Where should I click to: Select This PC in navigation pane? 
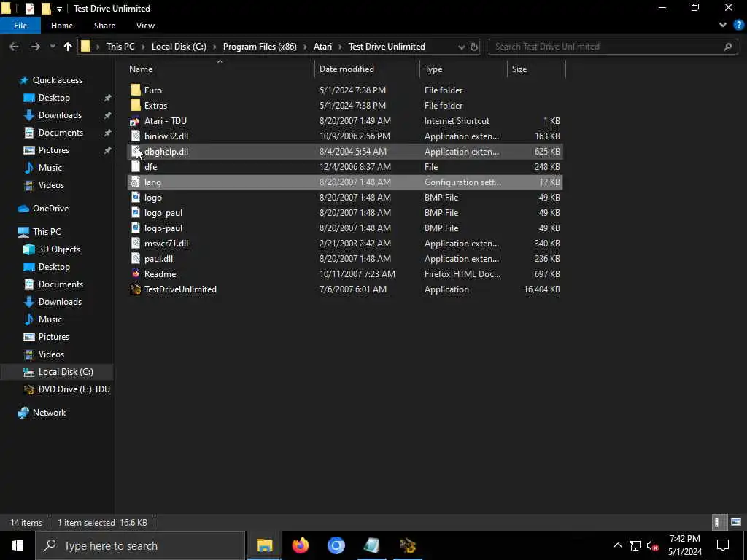[47, 232]
